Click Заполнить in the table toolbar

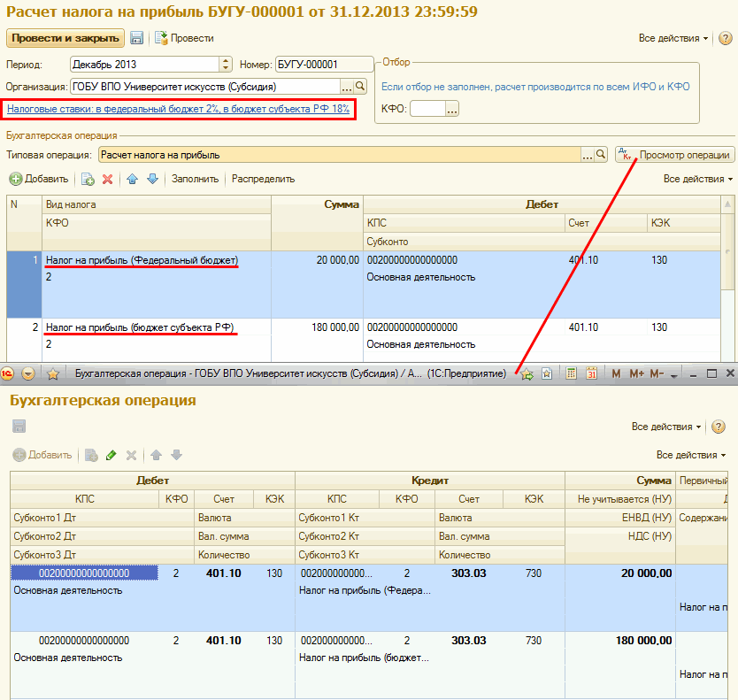tap(195, 179)
